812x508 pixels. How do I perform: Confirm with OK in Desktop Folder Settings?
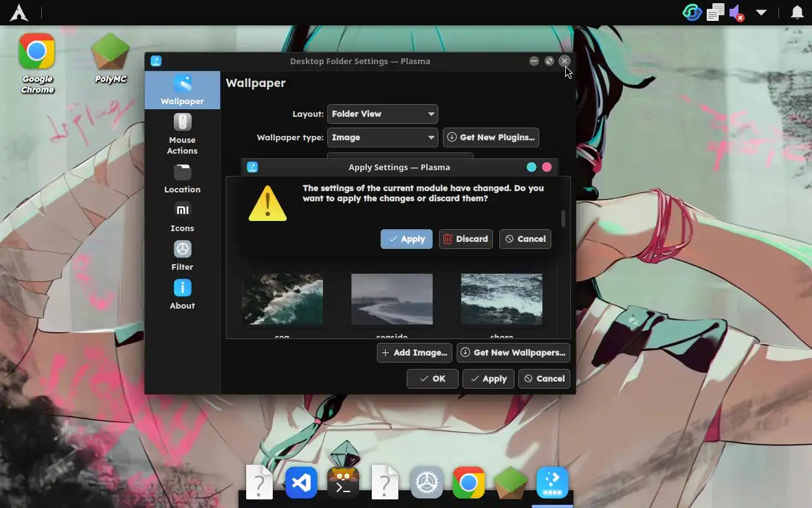(433, 378)
